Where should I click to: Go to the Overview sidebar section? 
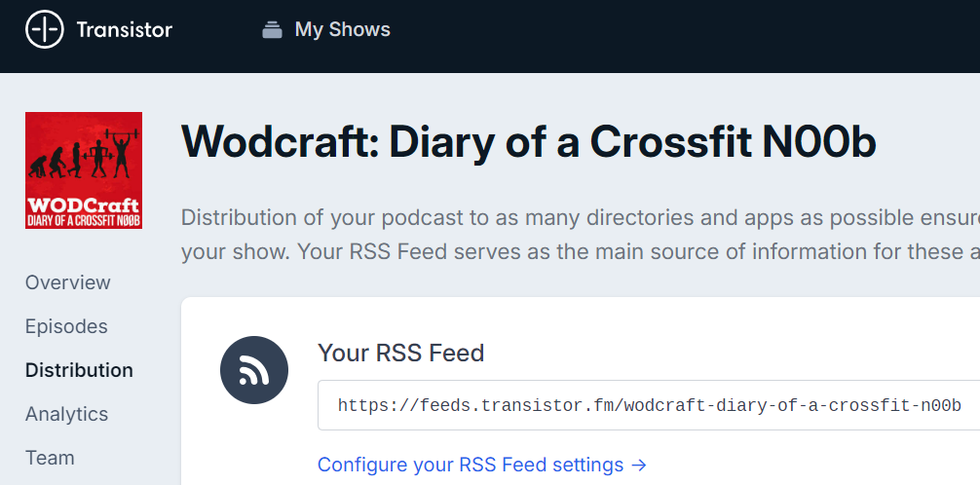pyautogui.click(x=68, y=282)
